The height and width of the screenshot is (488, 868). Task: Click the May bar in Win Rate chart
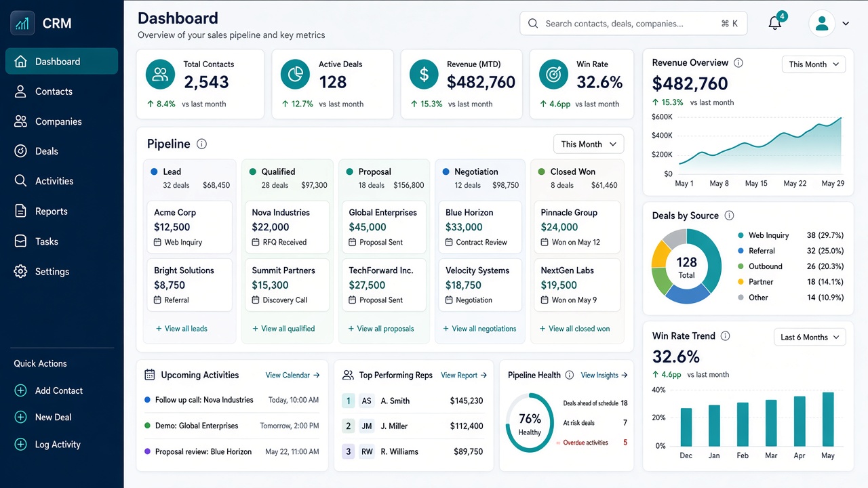tap(828, 419)
